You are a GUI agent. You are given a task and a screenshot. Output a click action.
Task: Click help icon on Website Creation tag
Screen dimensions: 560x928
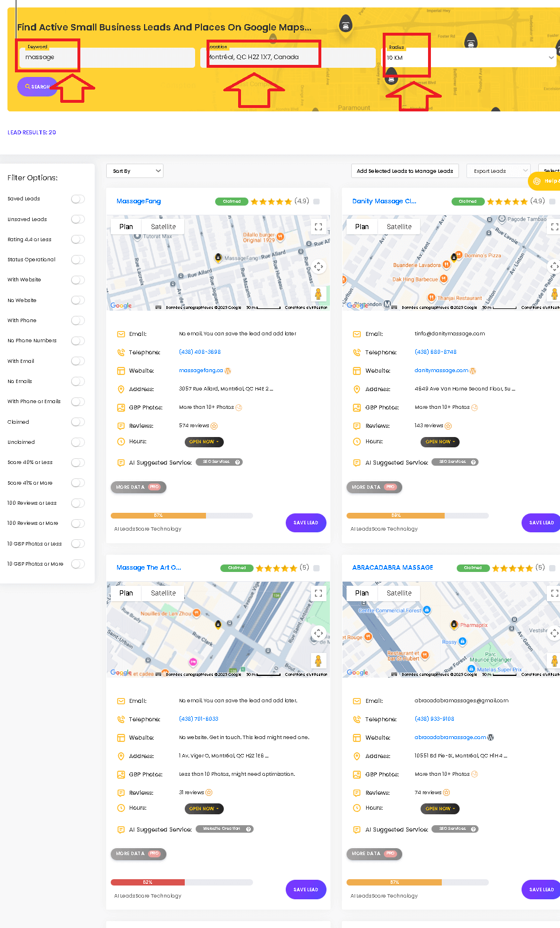pyautogui.click(x=248, y=829)
